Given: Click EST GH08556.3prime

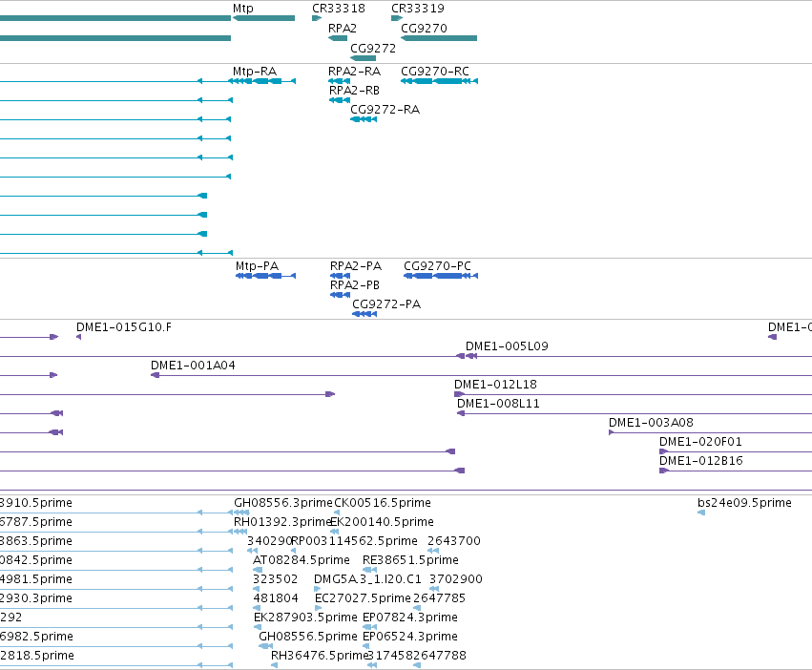Looking at the screenshot, I should (x=282, y=503).
